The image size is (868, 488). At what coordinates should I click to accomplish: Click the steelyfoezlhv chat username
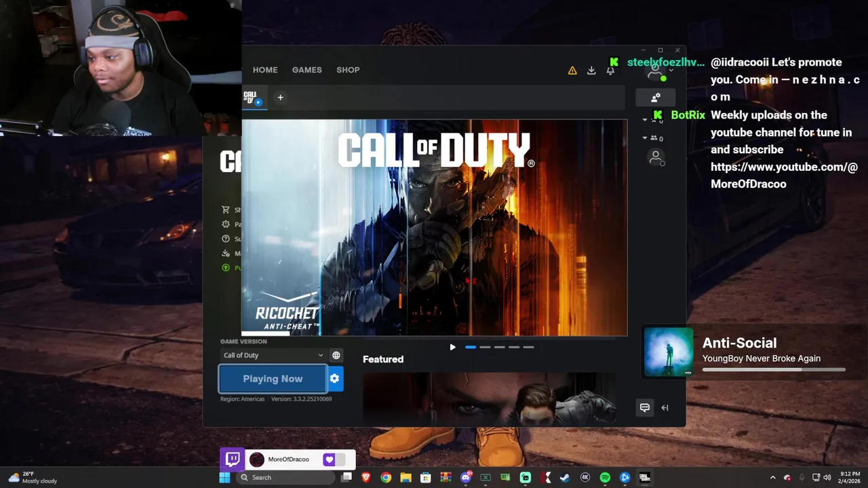[x=666, y=62]
